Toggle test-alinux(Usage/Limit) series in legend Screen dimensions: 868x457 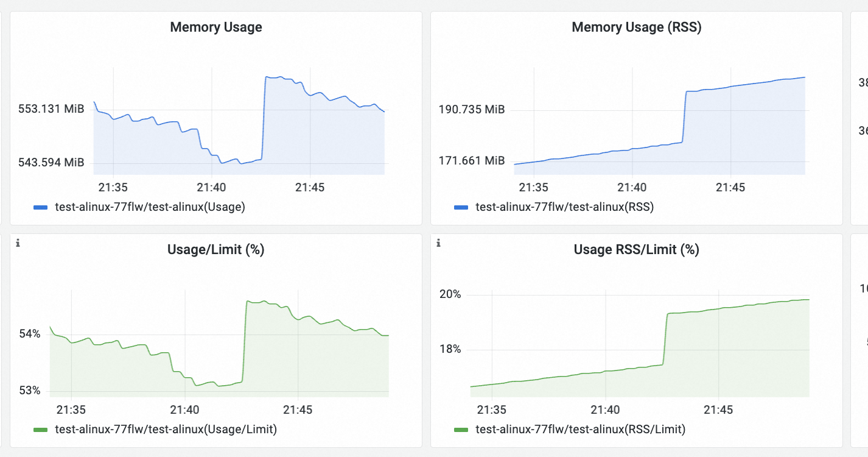pos(166,430)
